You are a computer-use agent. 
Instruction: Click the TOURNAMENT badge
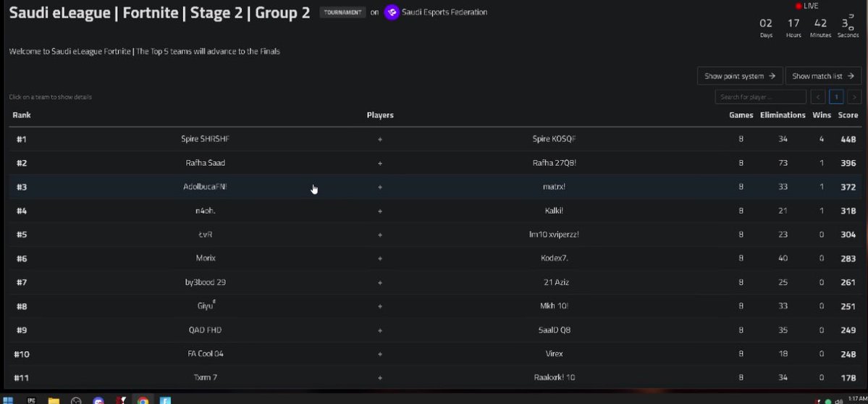point(342,12)
